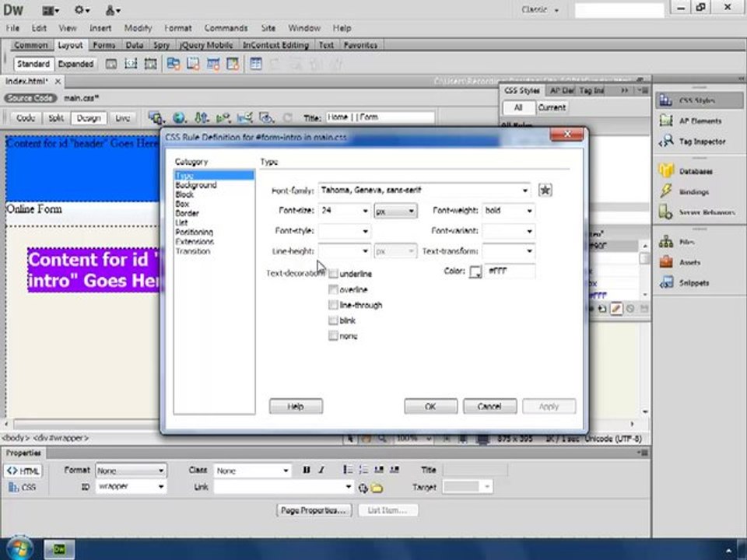Click the document Title input field
The width and height of the screenshot is (747, 560).
[381, 117]
